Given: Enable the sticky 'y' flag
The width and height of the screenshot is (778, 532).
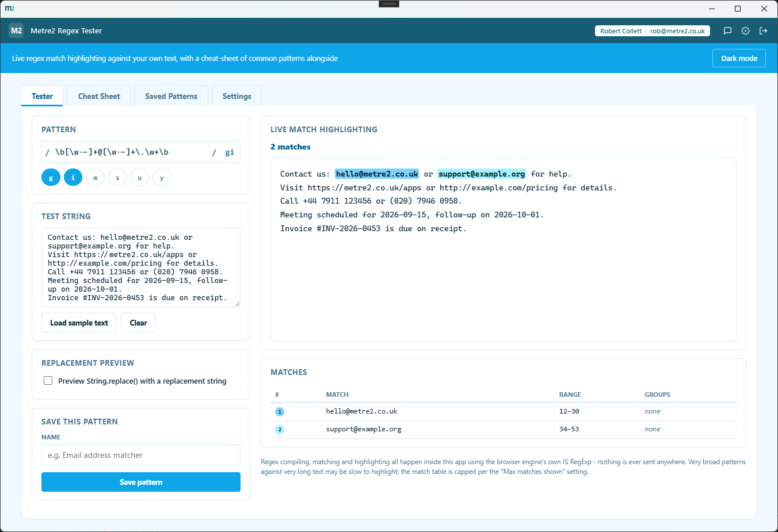Looking at the screenshot, I should [x=162, y=178].
